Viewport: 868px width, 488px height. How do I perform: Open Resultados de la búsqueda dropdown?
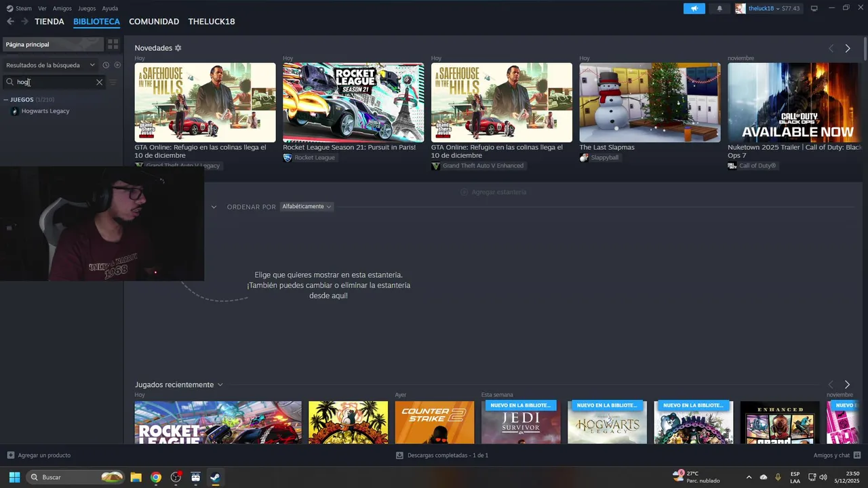click(50, 65)
